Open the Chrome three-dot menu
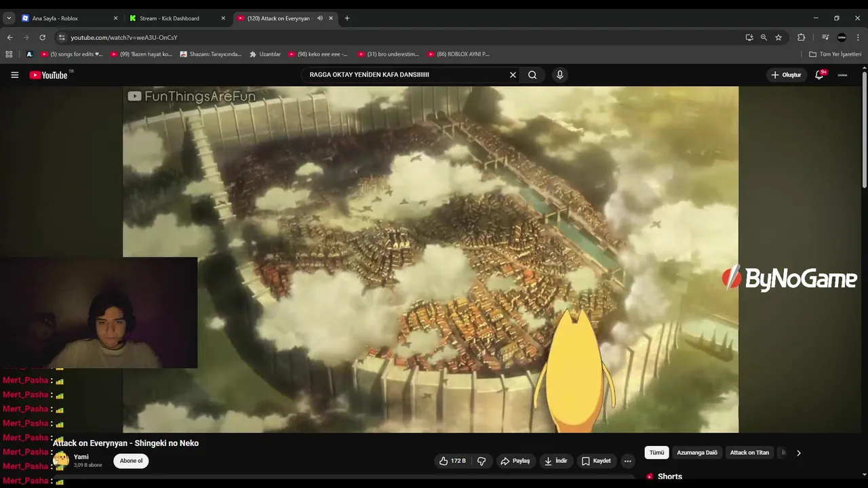The width and height of the screenshot is (868, 488). (x=859, y=37)
